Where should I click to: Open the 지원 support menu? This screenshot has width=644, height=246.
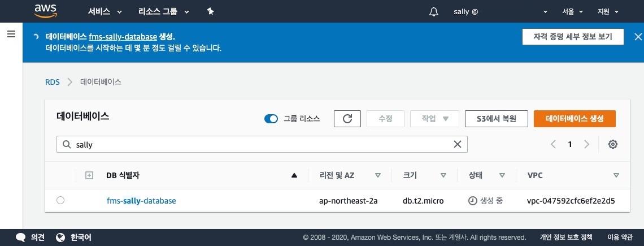pos(608,11)
